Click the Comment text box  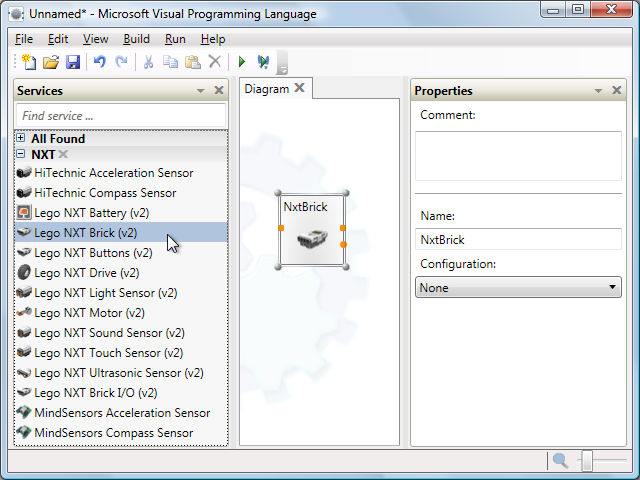point(518,156)
